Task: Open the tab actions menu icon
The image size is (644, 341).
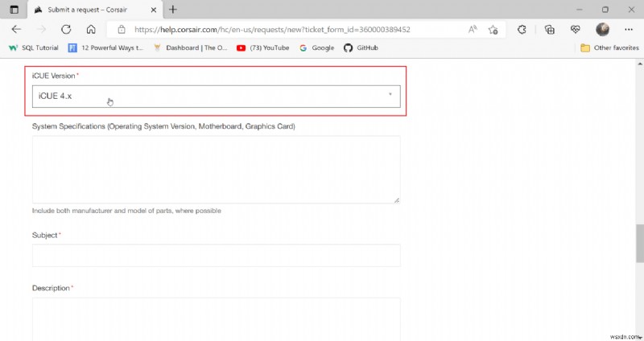Action: point(14,10)
